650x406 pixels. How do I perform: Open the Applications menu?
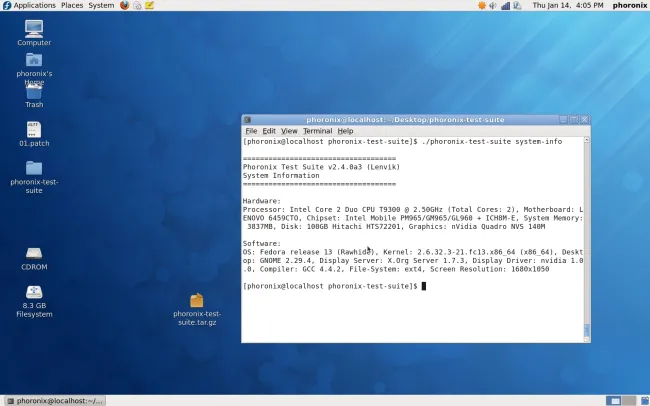click(34, 5)
